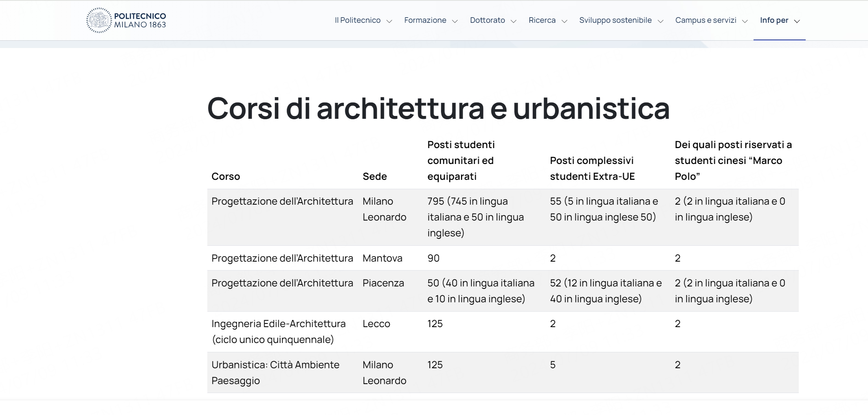The height and width of the screenshot is (415, 868).
Task: Select the Mantova table row cell
Action: 382,258
